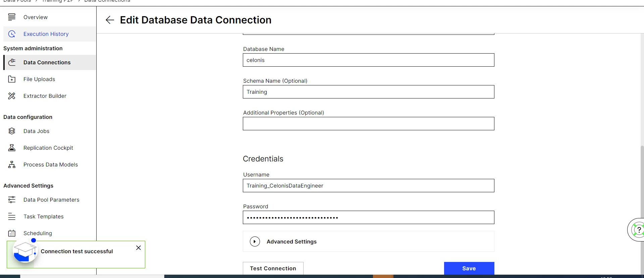This screenshot has height=278, width=644.
Task: Click the Data Connections plug icon
Action: pyautogui.click(x=12, y=62)
